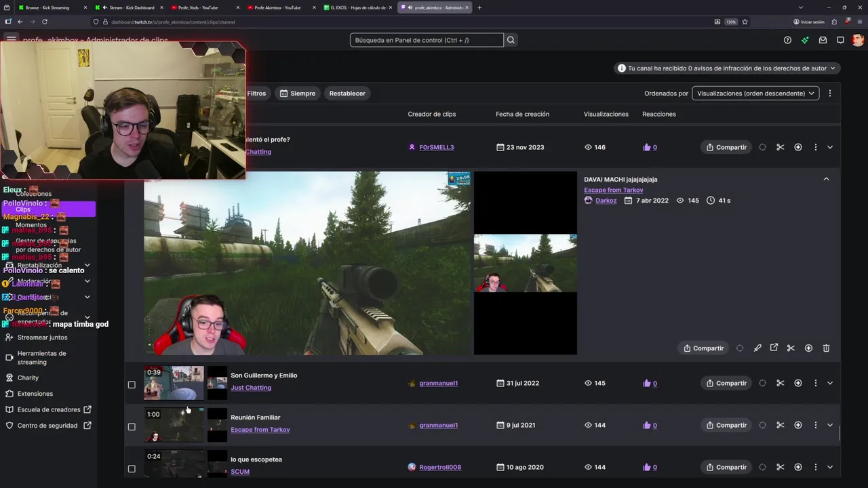The image size is (868, 488).
Task: Expand the Reunión Familiar row chevron
Action: click(830, 425)
